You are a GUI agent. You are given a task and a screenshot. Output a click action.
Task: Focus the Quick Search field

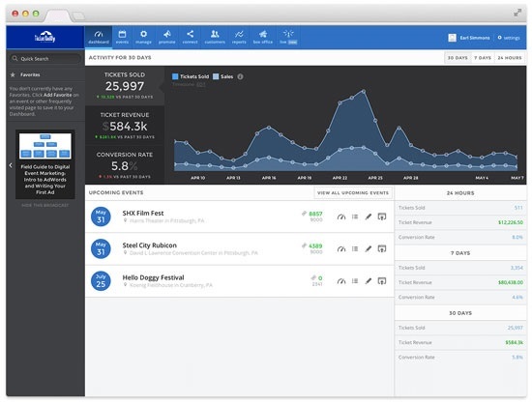pyautogui.click(x=45, y=59)
